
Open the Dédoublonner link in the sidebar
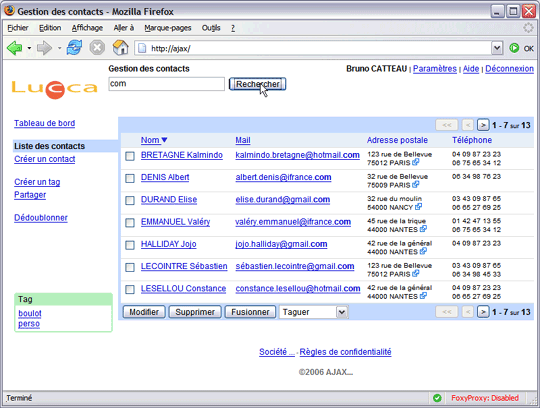(41, 218)
